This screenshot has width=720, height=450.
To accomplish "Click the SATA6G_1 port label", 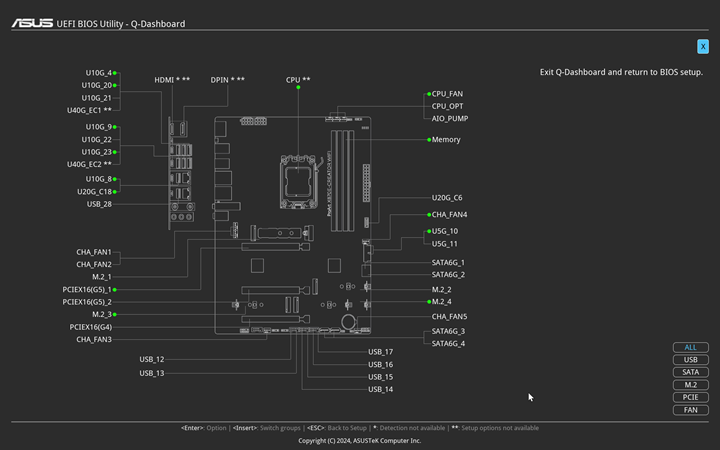I will coord(448,263).
